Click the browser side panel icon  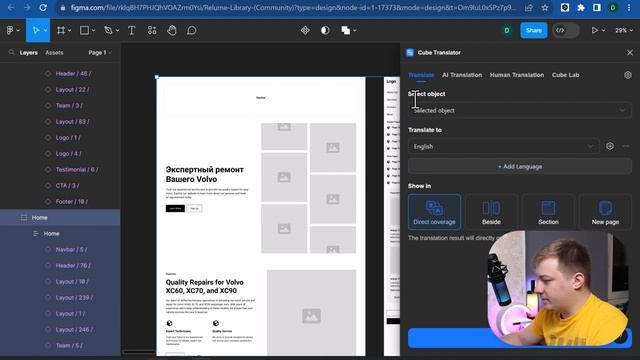[597, 8]
